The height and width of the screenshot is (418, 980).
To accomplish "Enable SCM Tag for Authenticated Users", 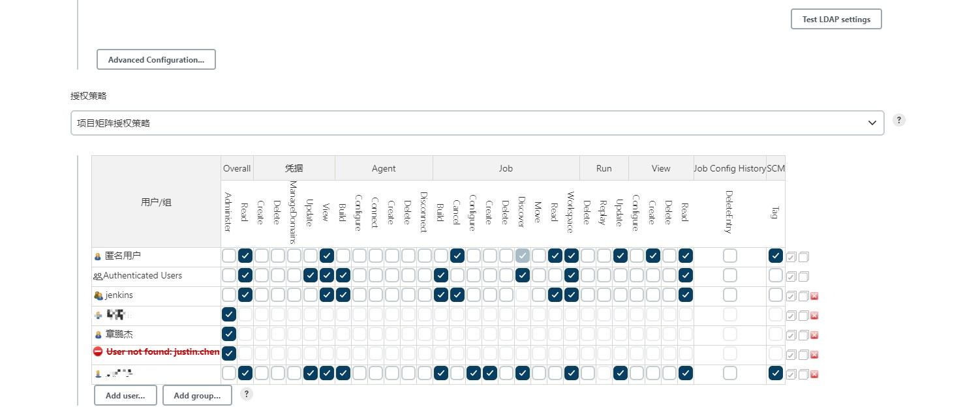I will pos(776,275).
